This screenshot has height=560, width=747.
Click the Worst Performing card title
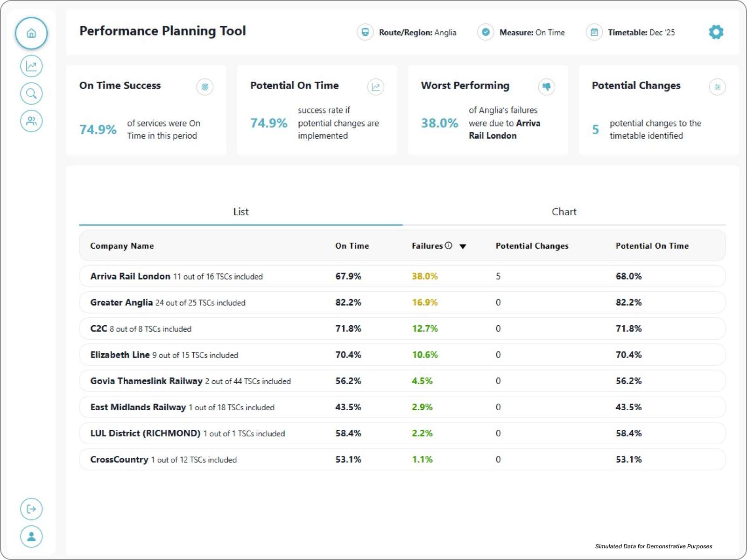click(x=465, y=85)
